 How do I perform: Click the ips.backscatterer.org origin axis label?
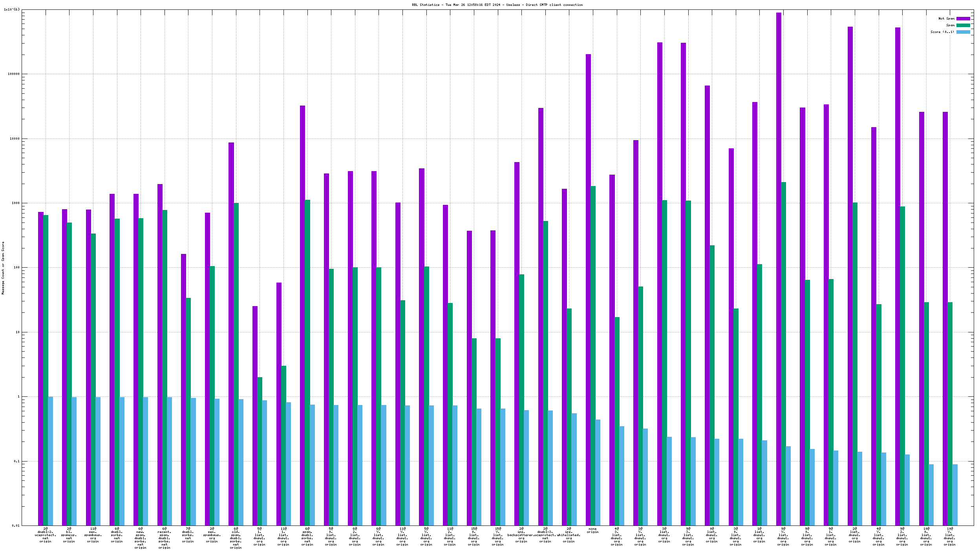click(521, 535)
